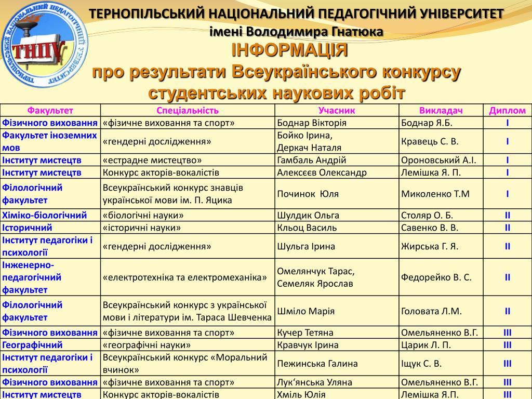
Task: Click the Географічний faculty cell
Action: 50,345
